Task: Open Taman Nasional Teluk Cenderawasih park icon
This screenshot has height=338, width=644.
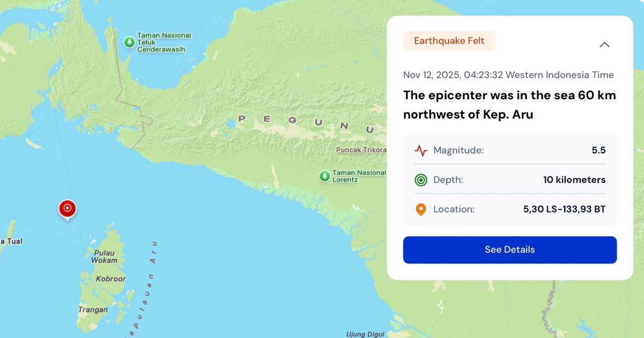Action: tap(128, 42)
